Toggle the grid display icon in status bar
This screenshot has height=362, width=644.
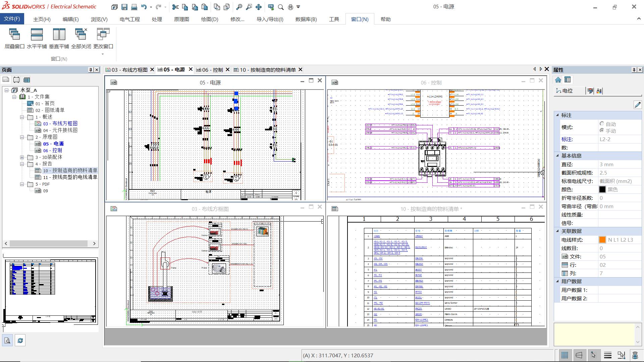pyautogui.click(x=565, y=355)
